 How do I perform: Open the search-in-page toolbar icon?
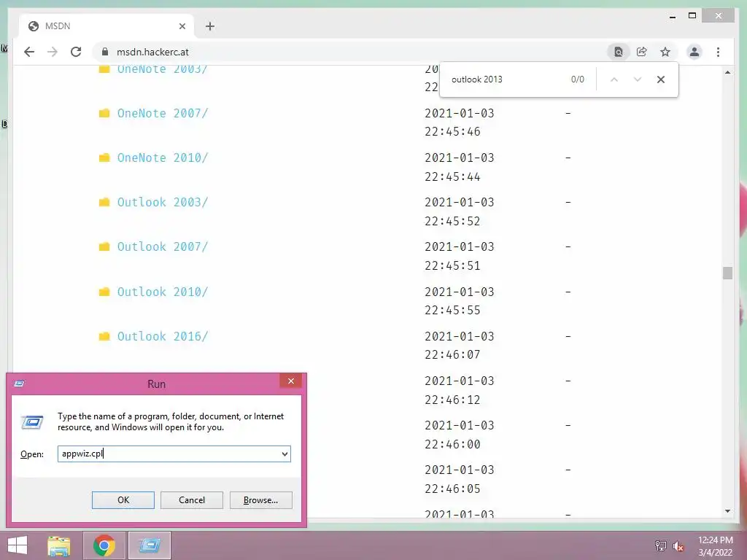click(x=619, y=52)
